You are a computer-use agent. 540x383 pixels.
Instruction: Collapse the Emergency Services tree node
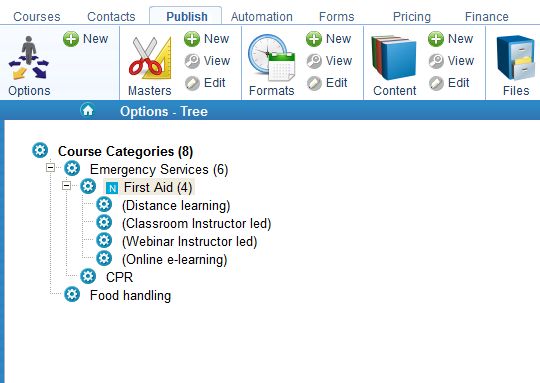coord(50,168)
